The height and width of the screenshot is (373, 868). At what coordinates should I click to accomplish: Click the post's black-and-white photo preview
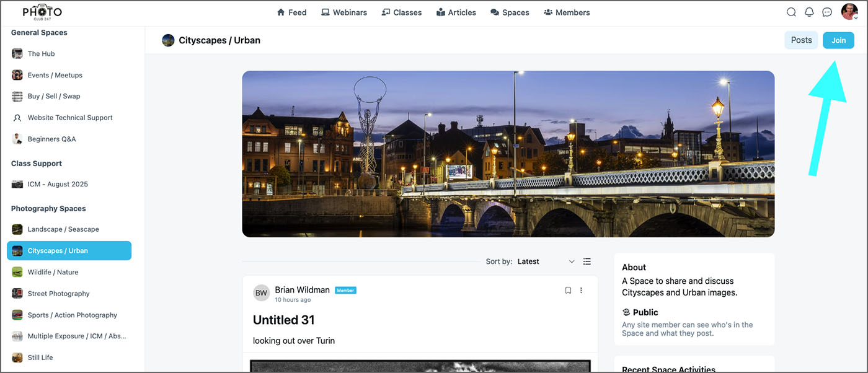pyautogui.click(x=420, y=366)
